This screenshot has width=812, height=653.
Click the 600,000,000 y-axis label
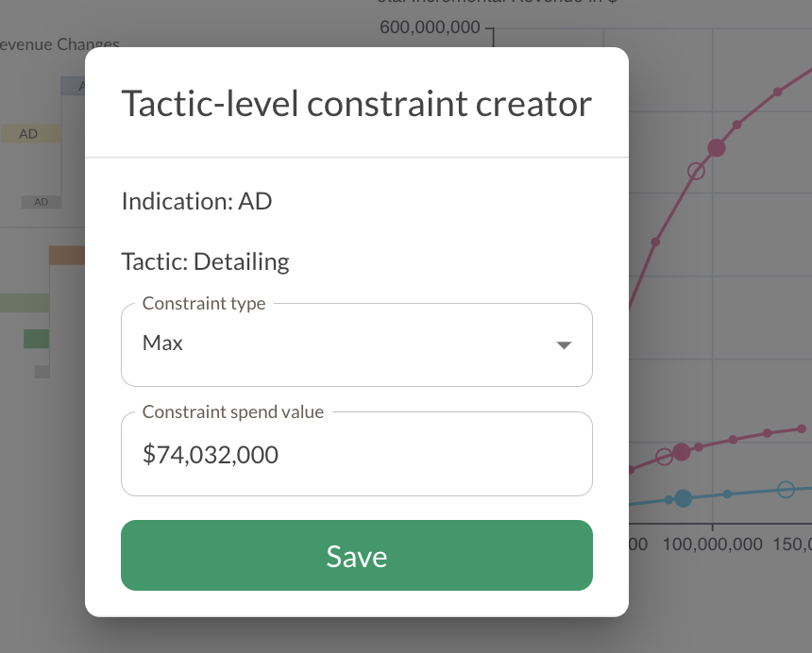coord(430,27)
